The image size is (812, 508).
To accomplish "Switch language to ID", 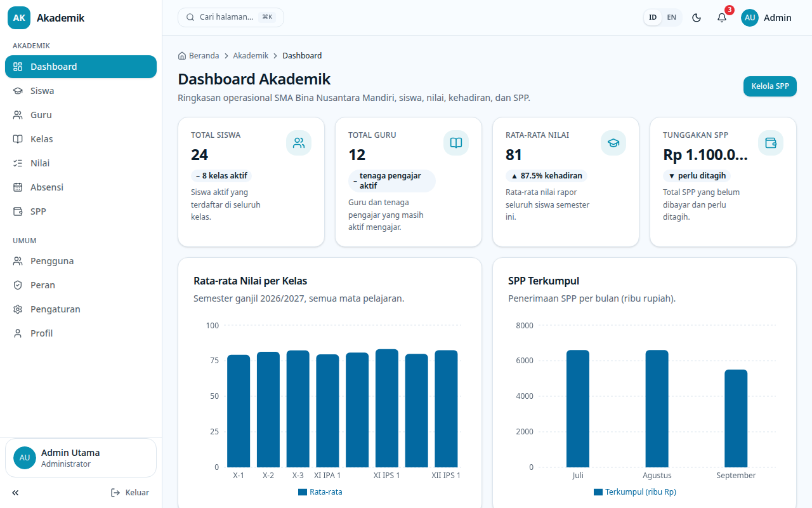I will 653,18.
